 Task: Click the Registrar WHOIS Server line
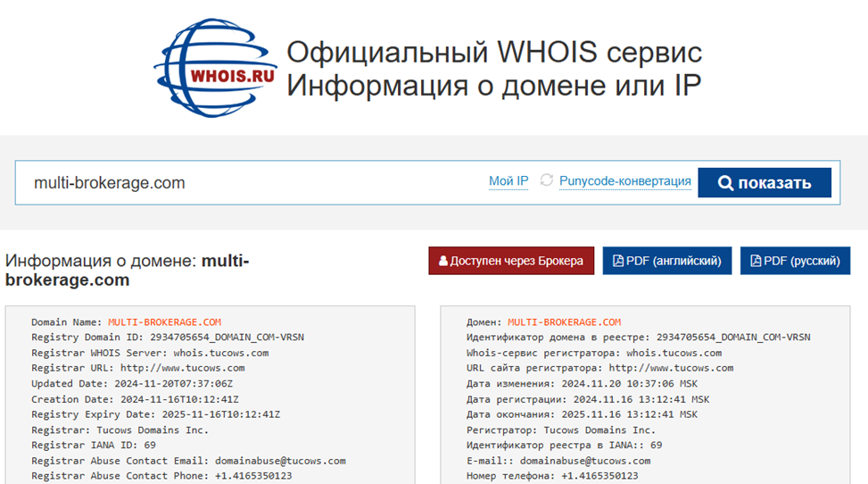click(x=150, y=353)
